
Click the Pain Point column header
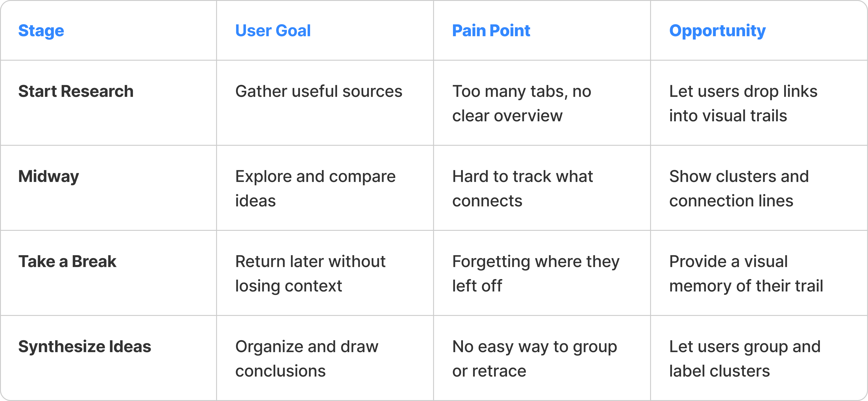(x=491, y=31)
